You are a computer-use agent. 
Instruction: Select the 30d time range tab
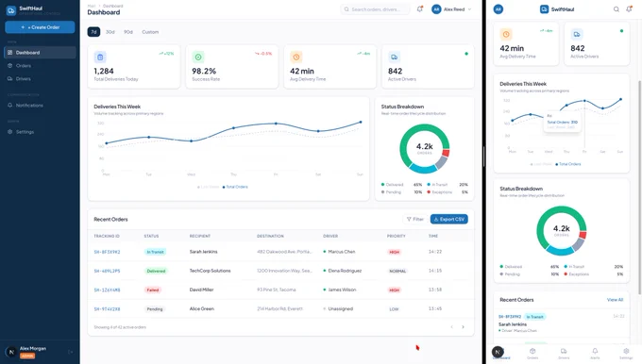tap(110, 32)
